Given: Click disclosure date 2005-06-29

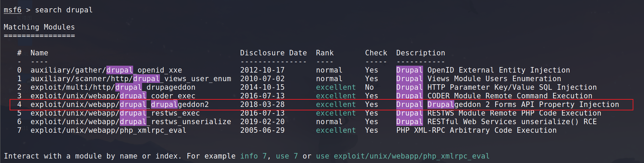Looking at the screenshot, I should (262, 130).
